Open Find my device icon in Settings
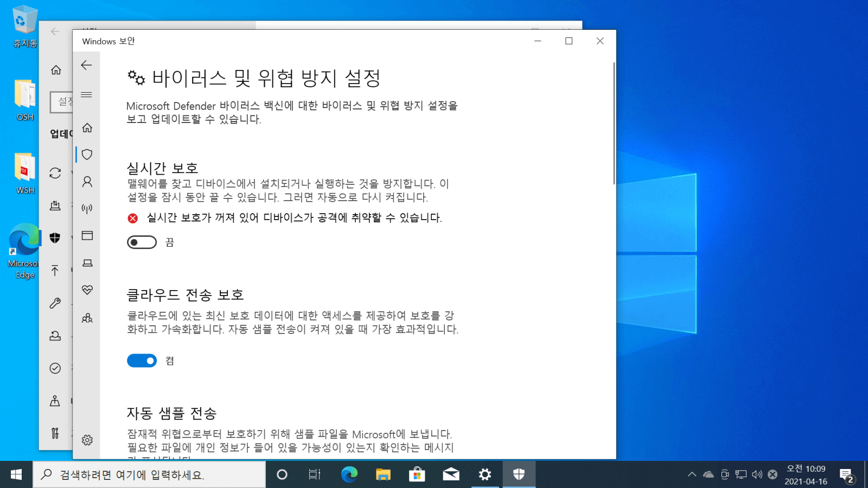 coord(55,401)
